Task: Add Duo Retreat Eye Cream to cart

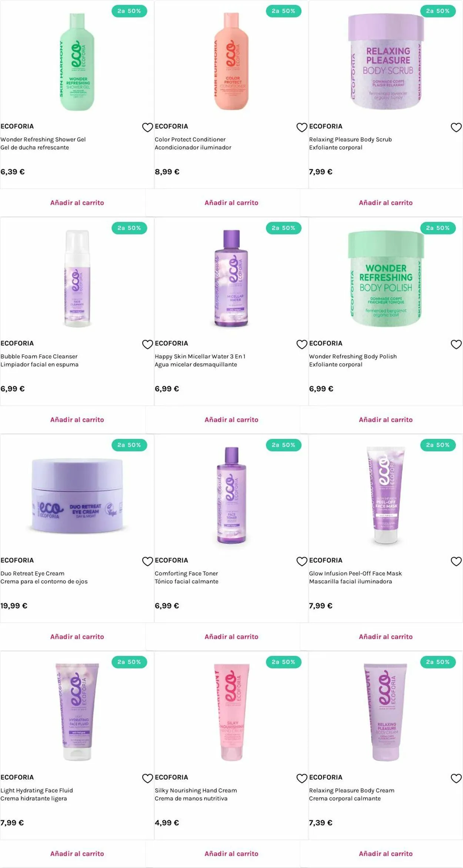Action: 77,637
